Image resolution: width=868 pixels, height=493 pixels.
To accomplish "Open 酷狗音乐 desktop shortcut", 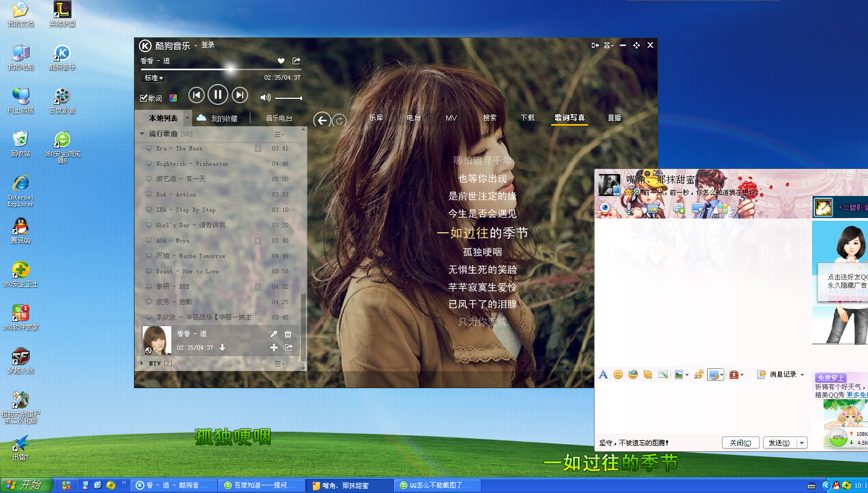I will 62,58.
